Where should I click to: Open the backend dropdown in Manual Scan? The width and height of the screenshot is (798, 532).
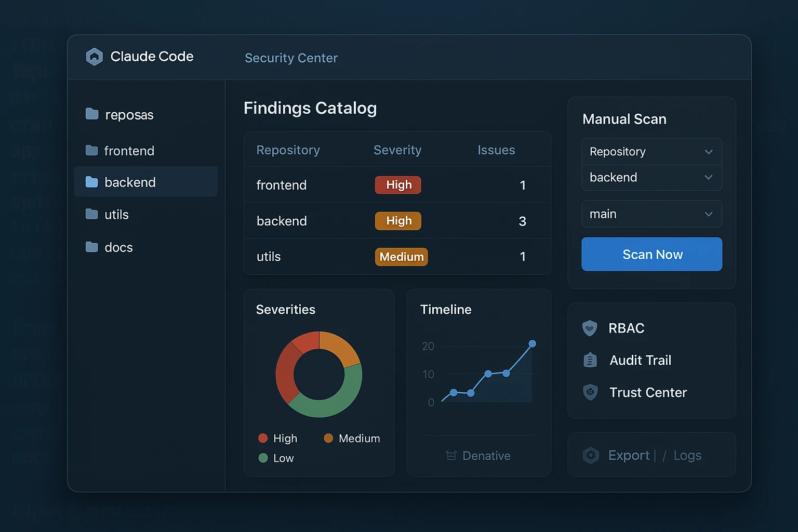[x=652, y=178]
